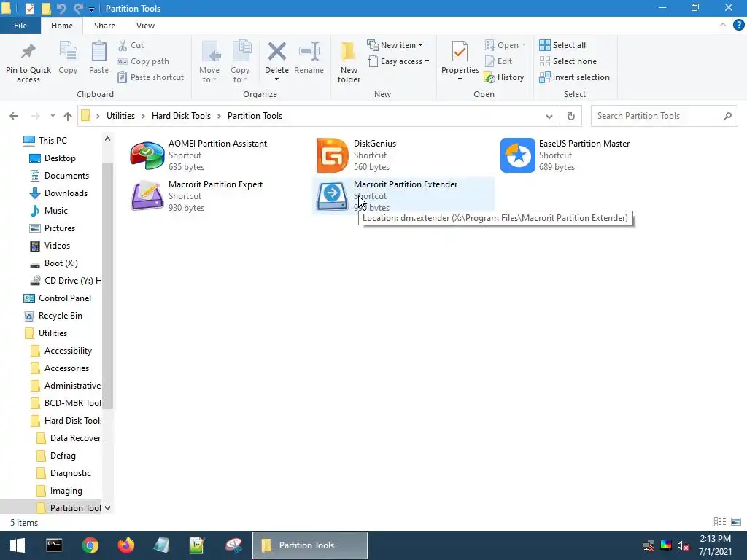
Task: Click Select none
Action: (568, 61)
